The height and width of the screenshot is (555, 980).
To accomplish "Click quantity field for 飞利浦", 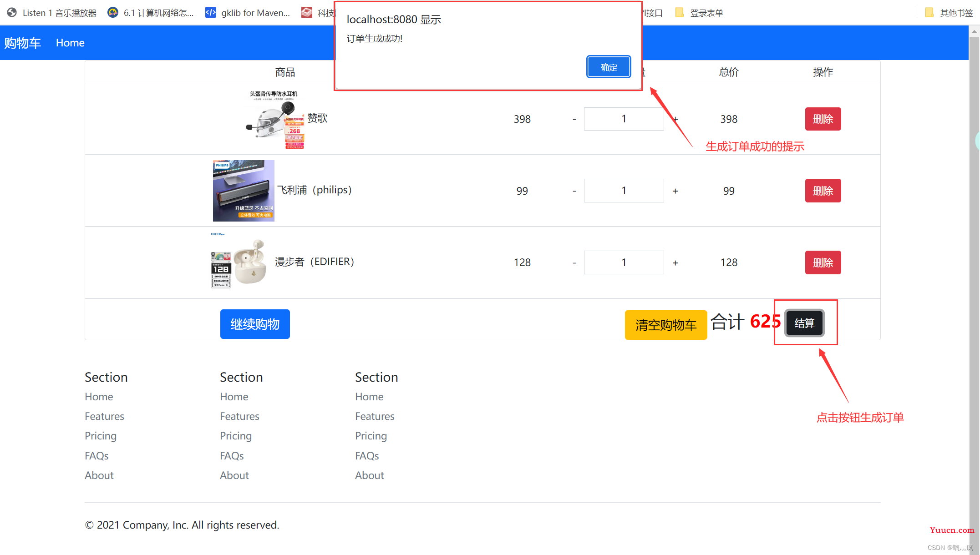I will point(624,191).
